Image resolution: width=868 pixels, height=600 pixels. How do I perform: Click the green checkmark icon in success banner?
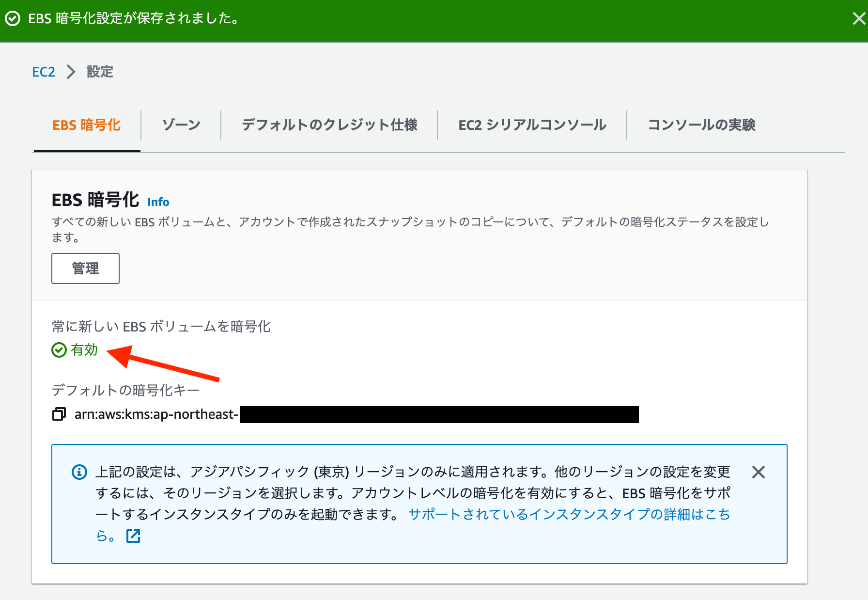coord(13,19)
